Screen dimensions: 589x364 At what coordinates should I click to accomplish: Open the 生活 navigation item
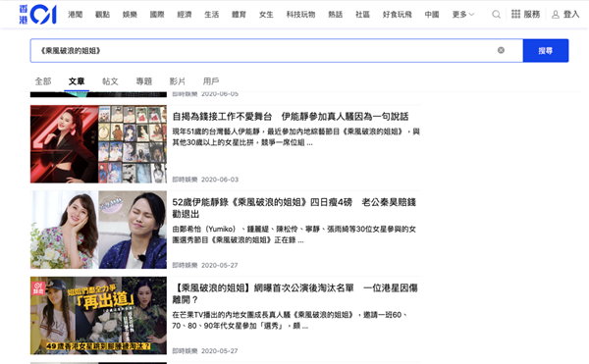[x=211, y=15]
